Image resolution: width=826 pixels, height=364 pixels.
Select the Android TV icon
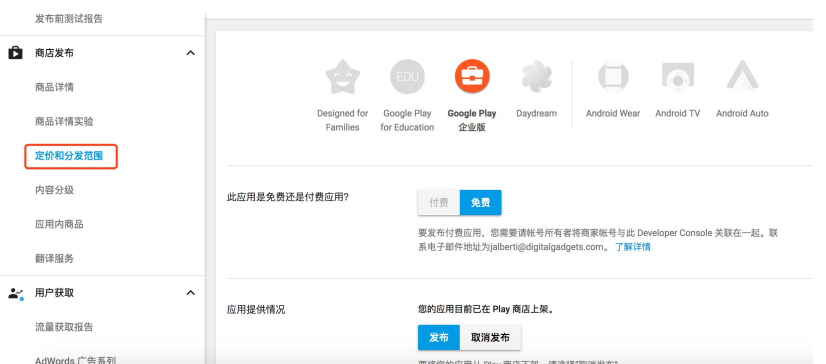(x=677, y=77)
